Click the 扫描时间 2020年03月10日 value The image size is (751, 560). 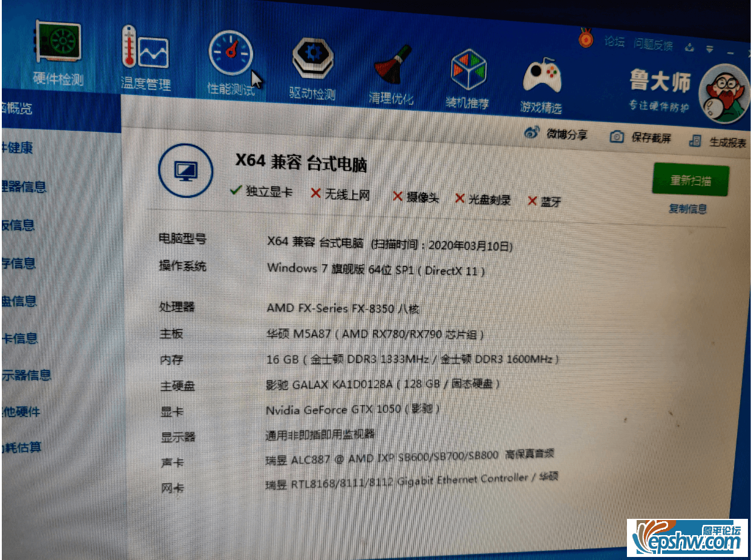[442, 245]
